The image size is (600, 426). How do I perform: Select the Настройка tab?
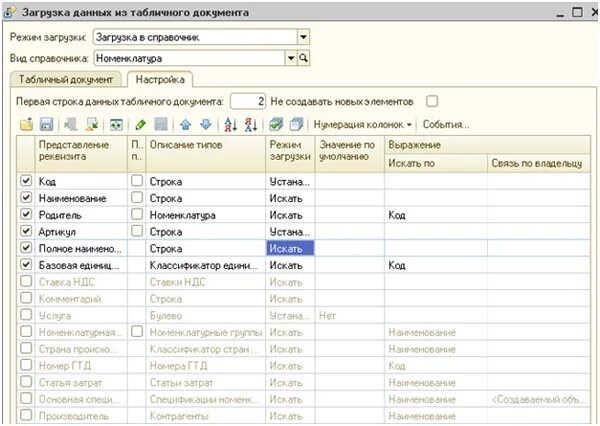point(160,80)
